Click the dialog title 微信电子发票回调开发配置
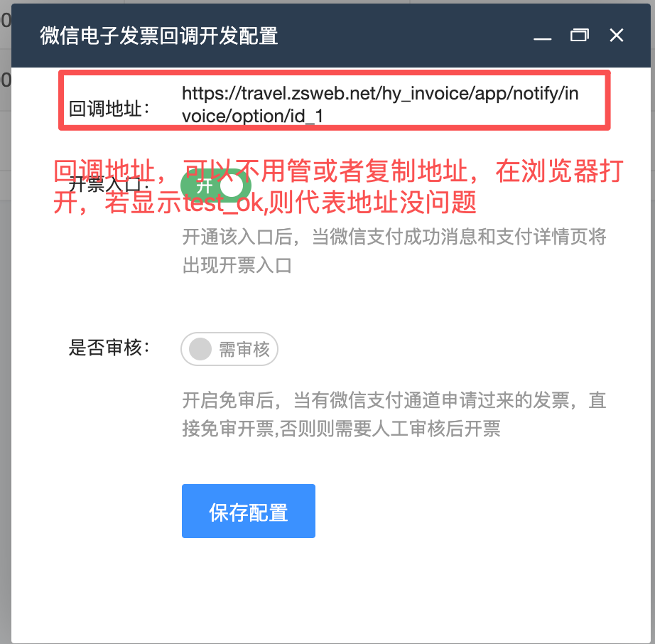The image size is (655, 644). pos(159,36)
